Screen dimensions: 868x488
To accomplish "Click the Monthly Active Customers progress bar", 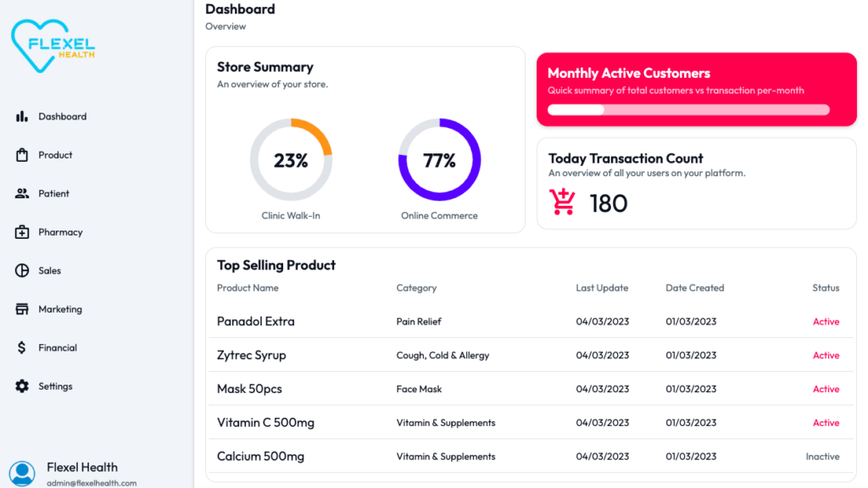I will click(688, 109).
